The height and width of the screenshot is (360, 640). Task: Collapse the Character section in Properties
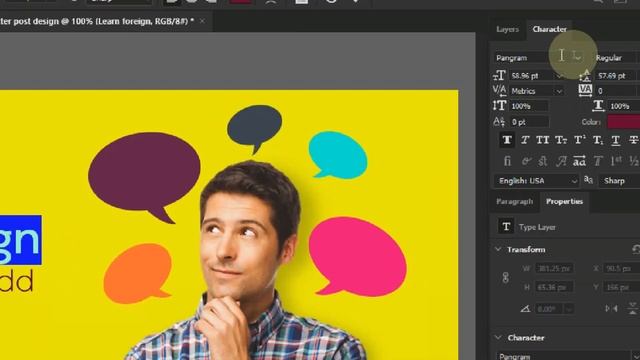[x=498, y=338]
